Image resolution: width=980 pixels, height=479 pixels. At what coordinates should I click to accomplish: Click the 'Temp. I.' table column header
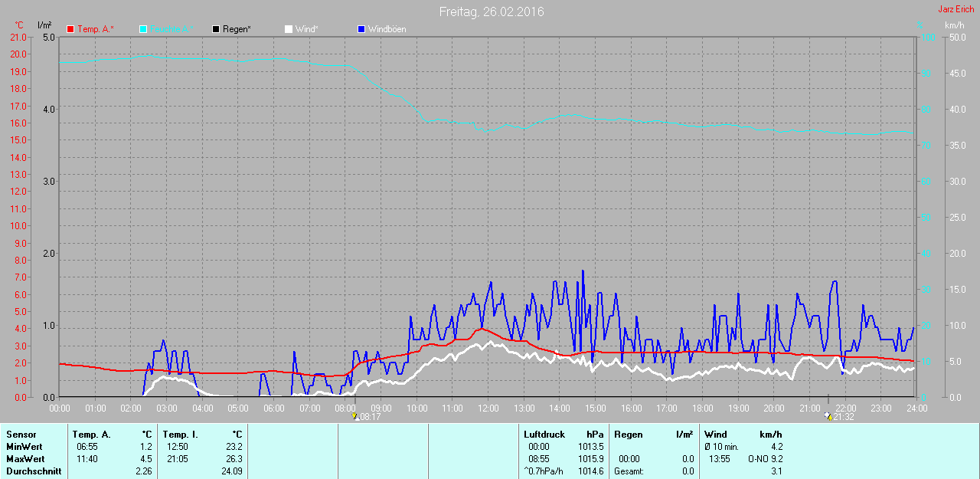coord(180,435)
